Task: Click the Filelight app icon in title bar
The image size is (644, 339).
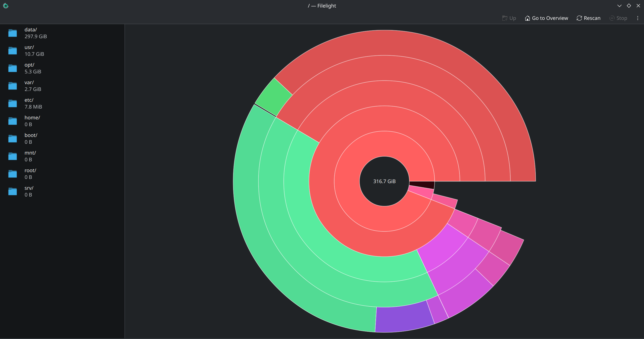Action: [x=6, y=6]
